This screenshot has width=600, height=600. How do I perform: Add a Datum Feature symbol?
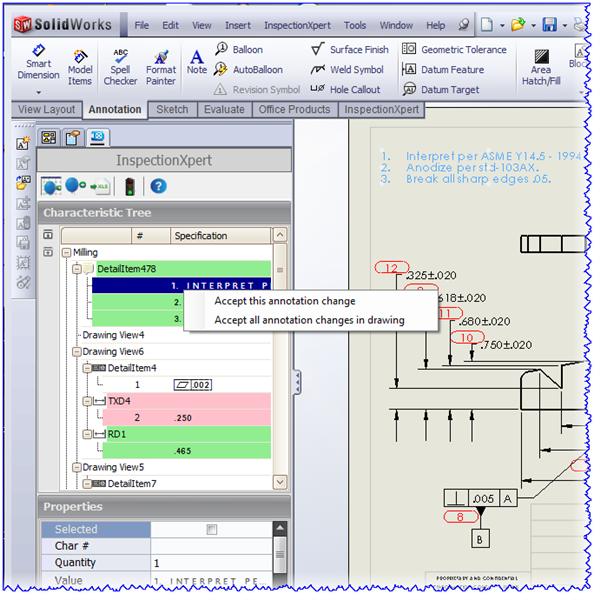tap(443, 70)
